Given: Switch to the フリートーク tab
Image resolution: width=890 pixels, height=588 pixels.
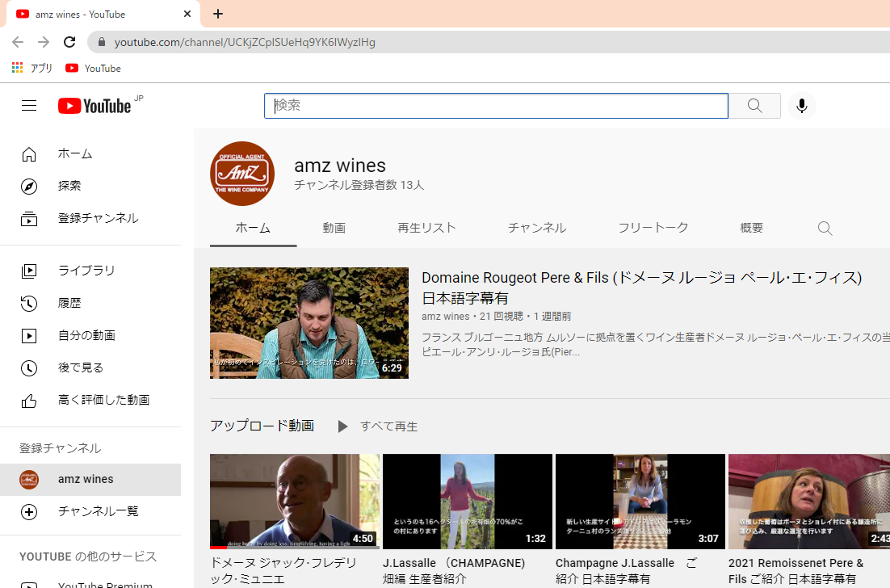Looking at the screenshot, I should coord(653,228).
